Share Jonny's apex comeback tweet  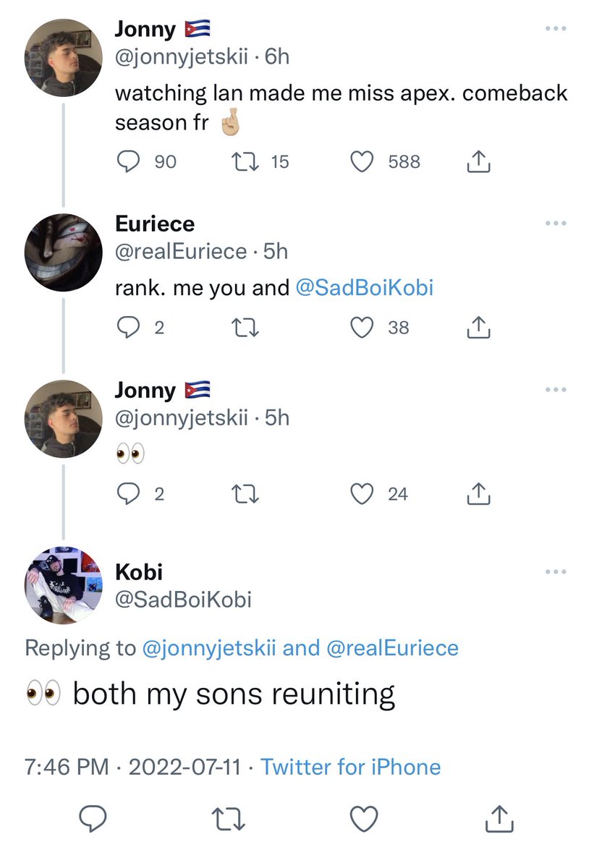478,162
